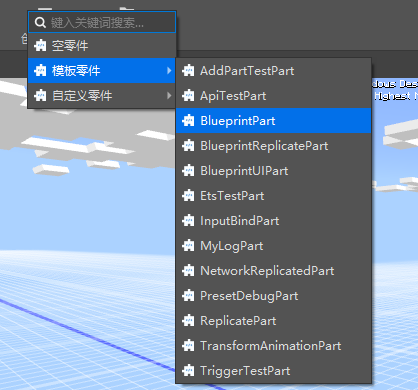418x390 pixels.
Task: Choose MyLogPart template
Action: (x=273, y=246)
